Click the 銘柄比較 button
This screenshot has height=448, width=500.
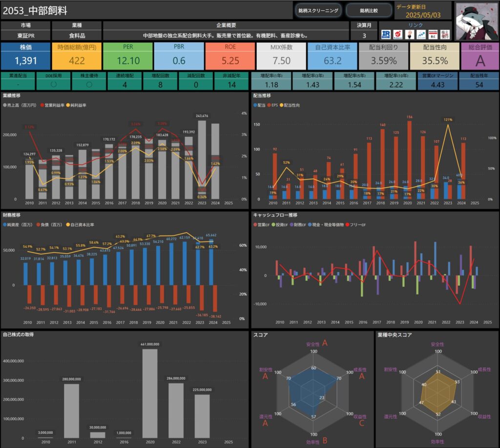[x=369, y=11]
